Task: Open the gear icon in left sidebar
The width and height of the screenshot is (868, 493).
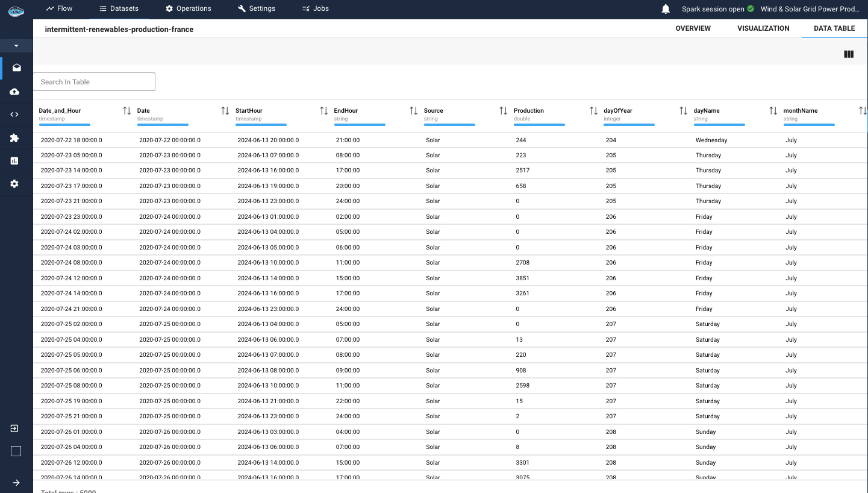Action: tap(15, 184)
